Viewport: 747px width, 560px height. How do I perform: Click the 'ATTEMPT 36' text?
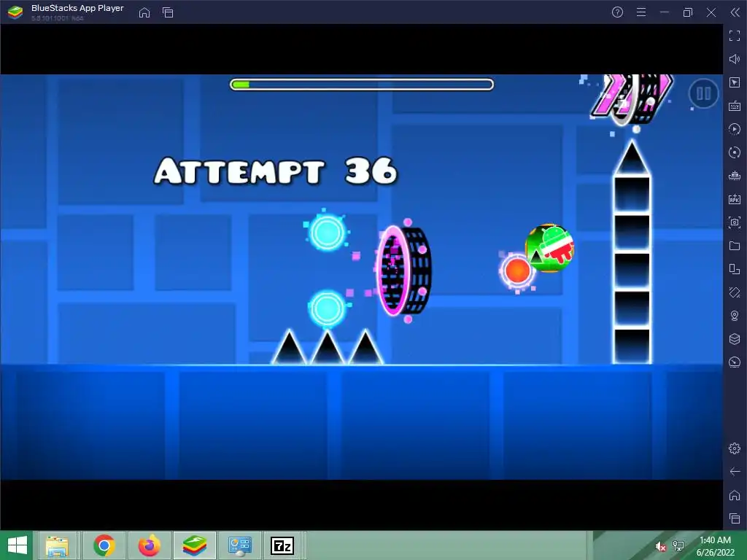coord(276,171)
